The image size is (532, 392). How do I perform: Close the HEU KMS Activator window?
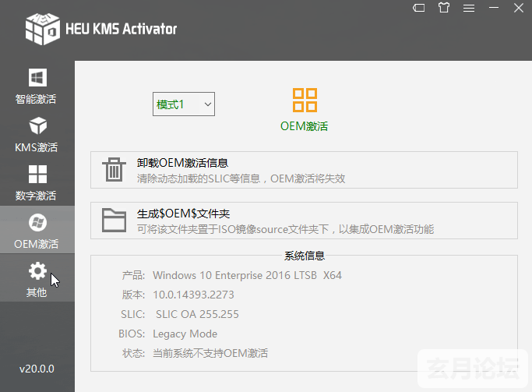click(x=519, y=8)
